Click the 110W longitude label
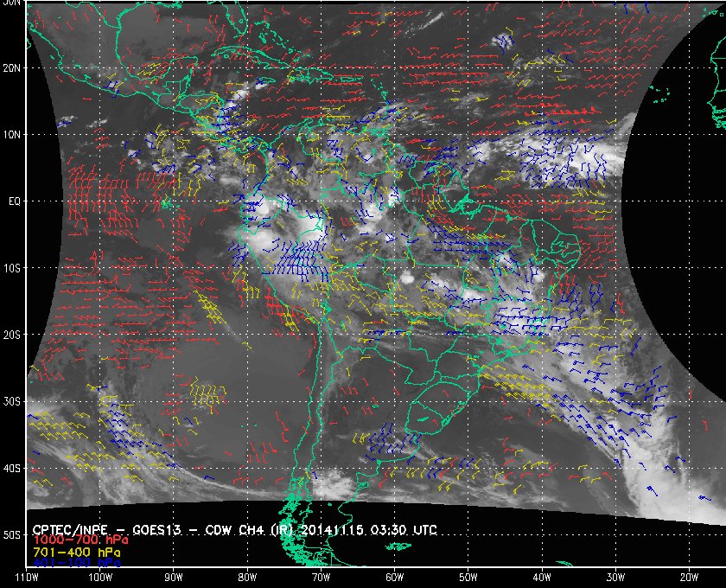 pyautogui.click(x=27, y=578)
